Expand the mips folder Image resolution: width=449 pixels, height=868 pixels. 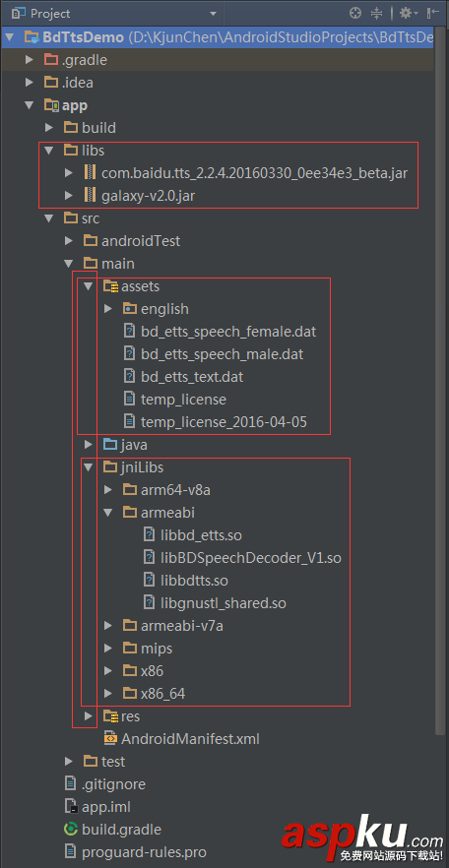pos(108,649)
